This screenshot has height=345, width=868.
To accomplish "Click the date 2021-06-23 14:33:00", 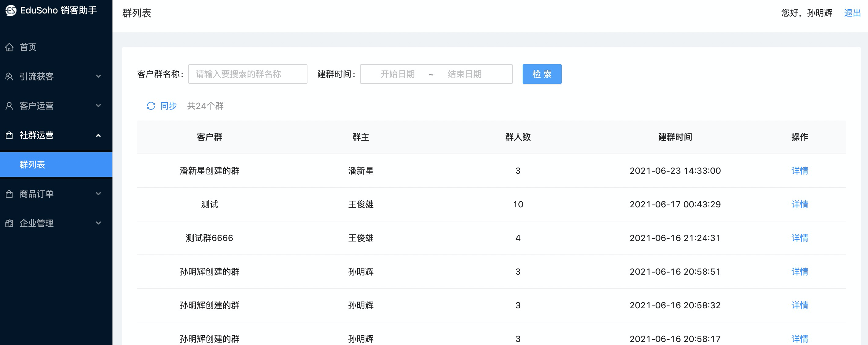I will pyautogui.click(x=675, y=171).
